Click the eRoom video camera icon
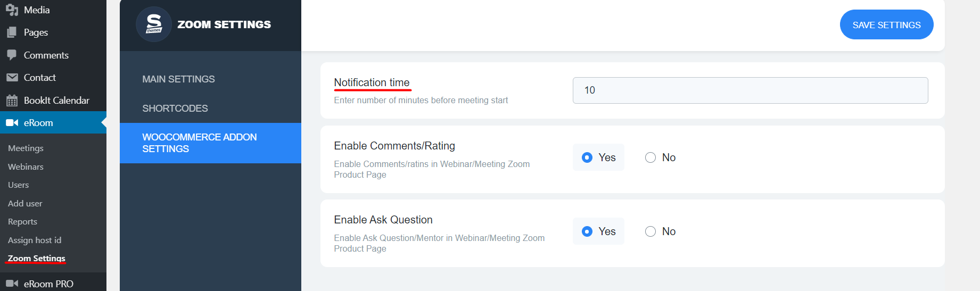The width and height of the screenshot is (980, 291). (12, 123)
